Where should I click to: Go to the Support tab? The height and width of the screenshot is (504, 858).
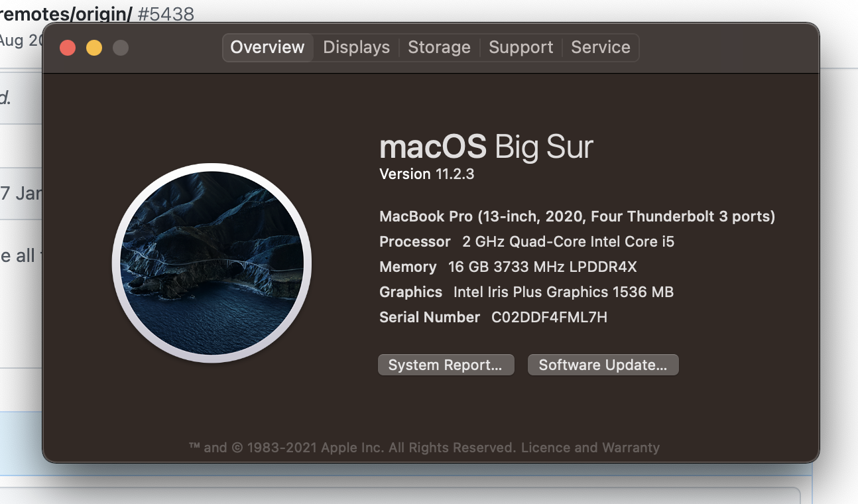tap(521, 48)
